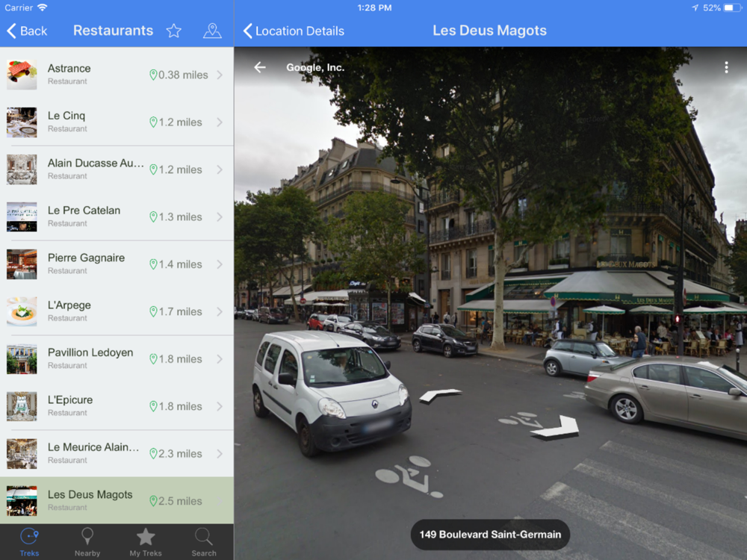
Task: Tap the 149 Boulevard Saint-Germain address label
Action: pos(490,535)
